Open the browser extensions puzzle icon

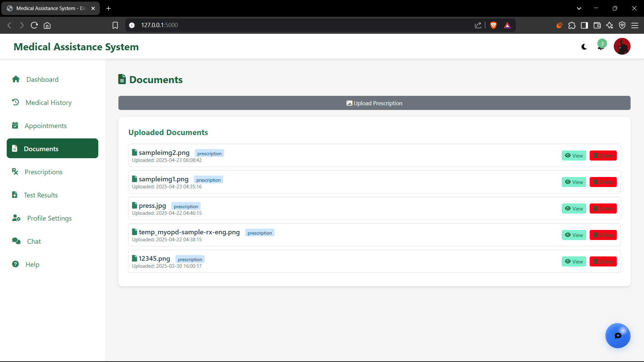(x=572, y=25)
